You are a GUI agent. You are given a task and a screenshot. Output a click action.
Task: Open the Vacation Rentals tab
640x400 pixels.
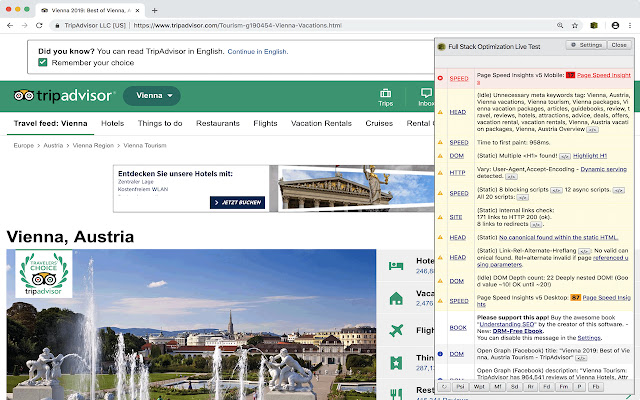tap(321, 123)
